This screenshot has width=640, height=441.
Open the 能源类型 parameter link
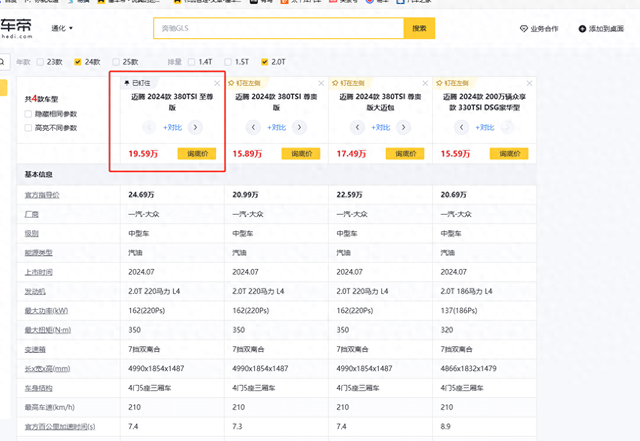[x=38, y=253]
